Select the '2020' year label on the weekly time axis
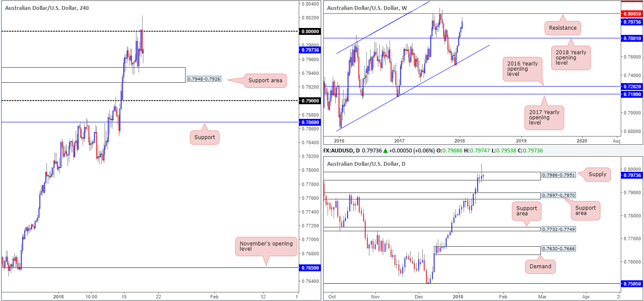 coord(582,140)
